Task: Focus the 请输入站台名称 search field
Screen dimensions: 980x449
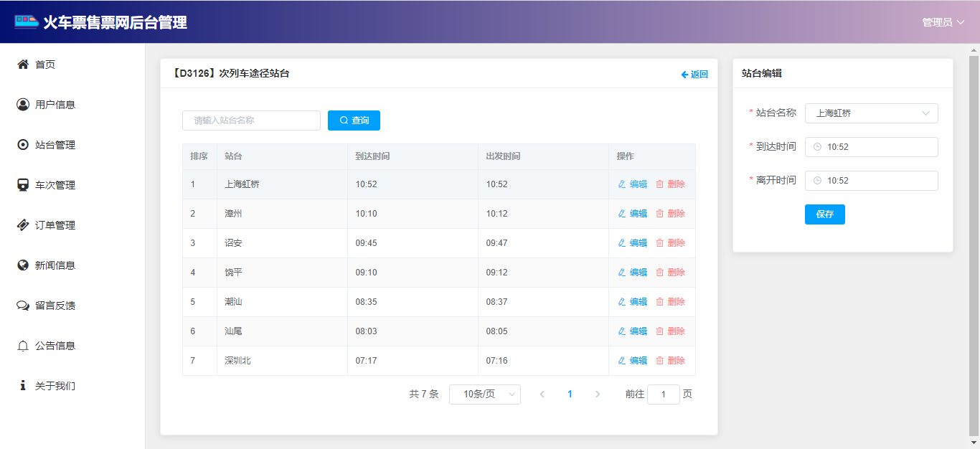Action: (x=251, y=120)
